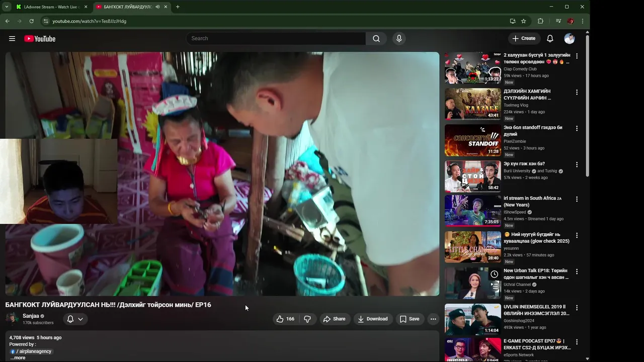644x362 pixels.
Task: Open the browser profile avatar
Action: click(x=570, y=21)
